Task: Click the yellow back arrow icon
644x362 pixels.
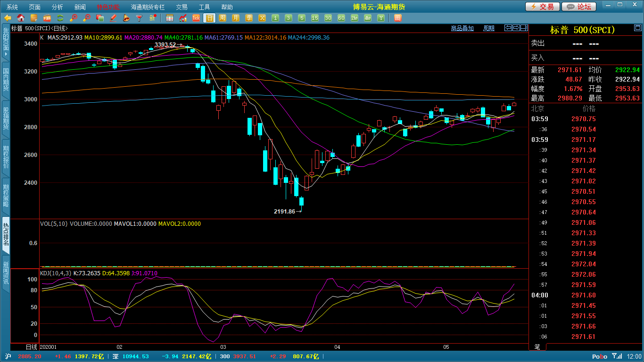Action: [8, 18]
